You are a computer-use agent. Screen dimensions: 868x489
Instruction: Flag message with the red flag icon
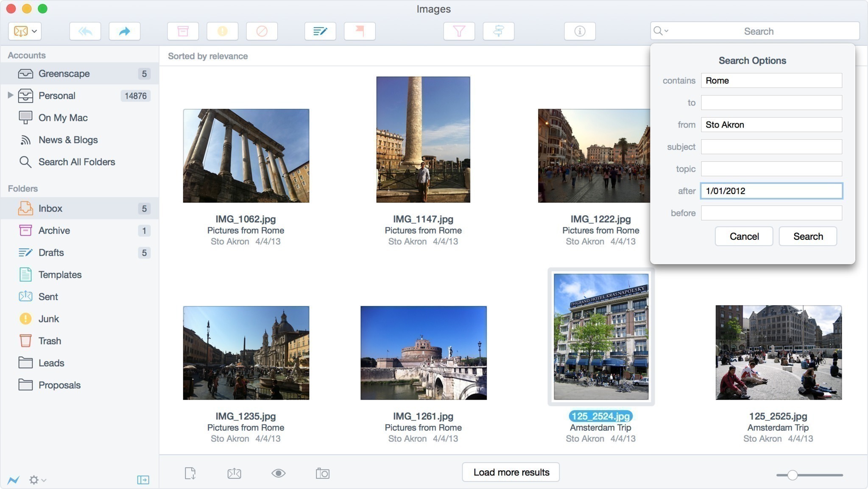point(360,31)
